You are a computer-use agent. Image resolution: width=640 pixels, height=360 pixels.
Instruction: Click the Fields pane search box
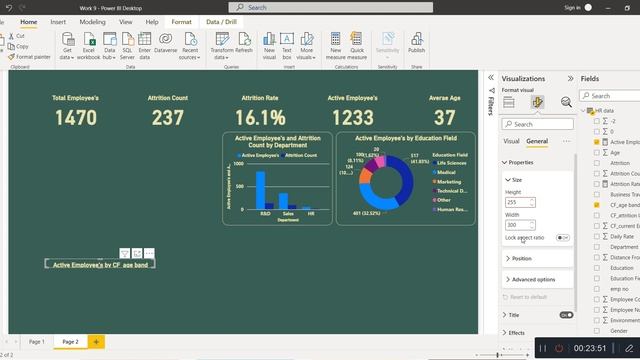click(610, 96)
